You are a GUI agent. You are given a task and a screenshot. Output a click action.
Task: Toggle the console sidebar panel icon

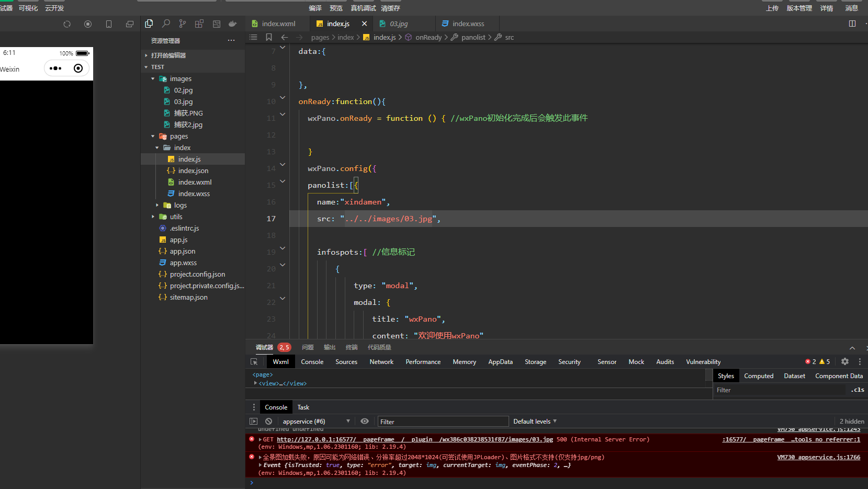254,422
